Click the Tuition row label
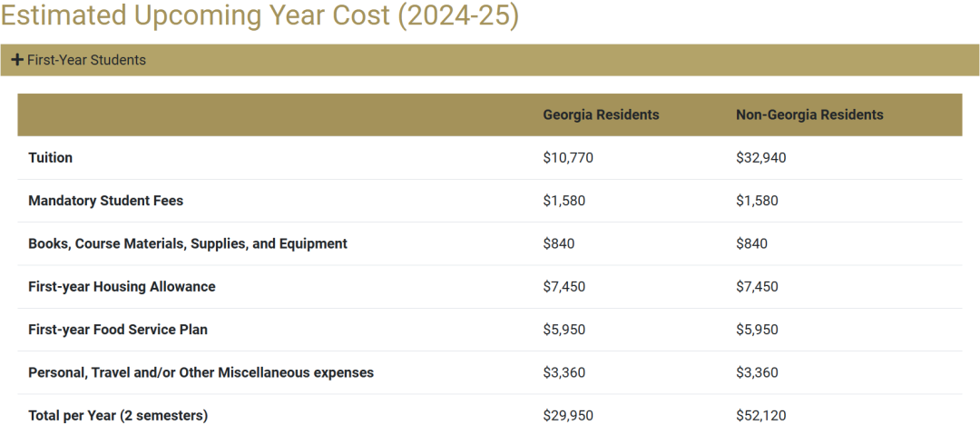This screenshot has height=435, width=980. [x=51, y=157]
